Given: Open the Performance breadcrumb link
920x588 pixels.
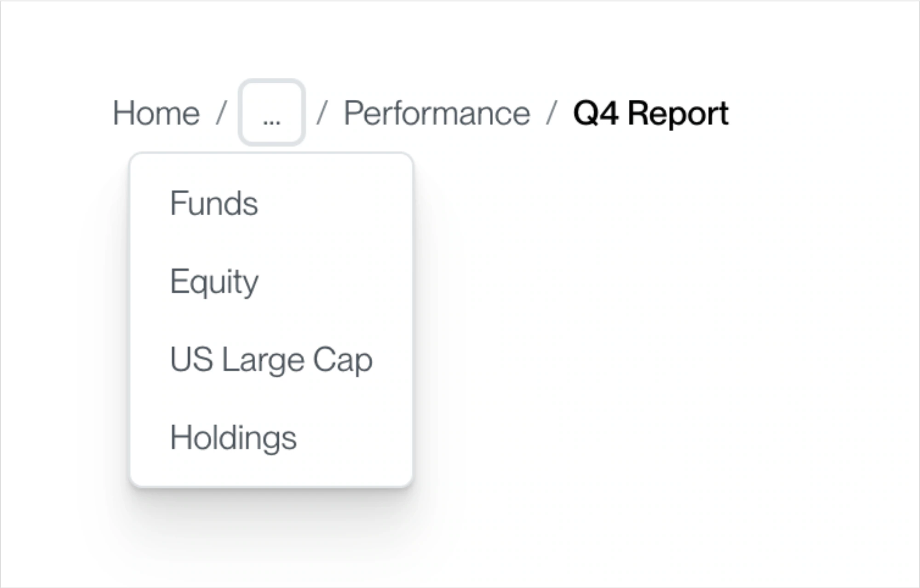Looking at the screenshot, I should [x=437, y=113].
